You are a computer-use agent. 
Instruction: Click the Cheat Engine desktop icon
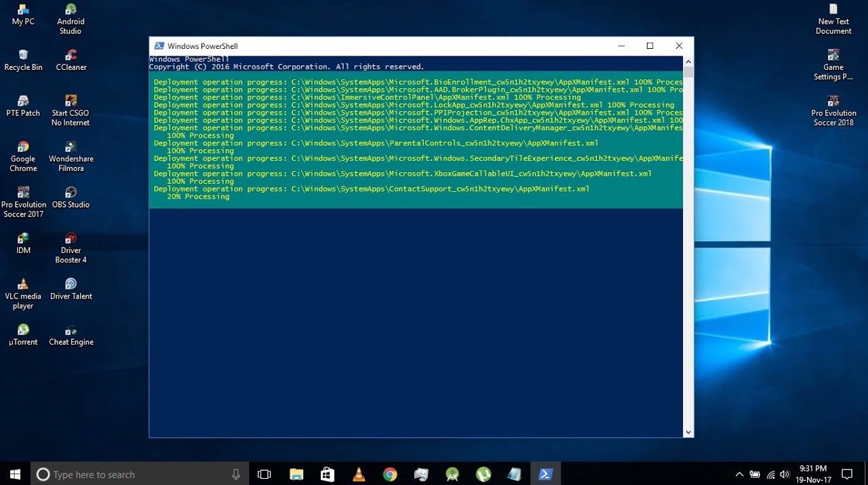click(x=71, y=331)
